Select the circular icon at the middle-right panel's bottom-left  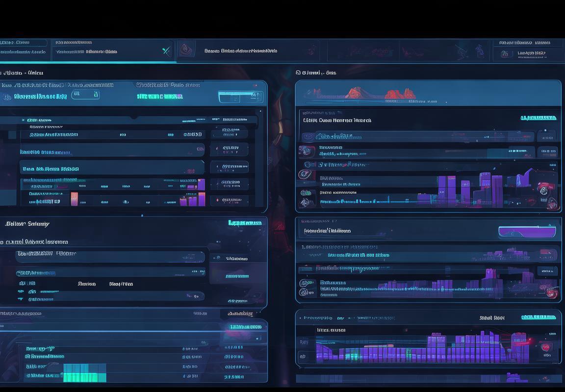coord(304,293)
